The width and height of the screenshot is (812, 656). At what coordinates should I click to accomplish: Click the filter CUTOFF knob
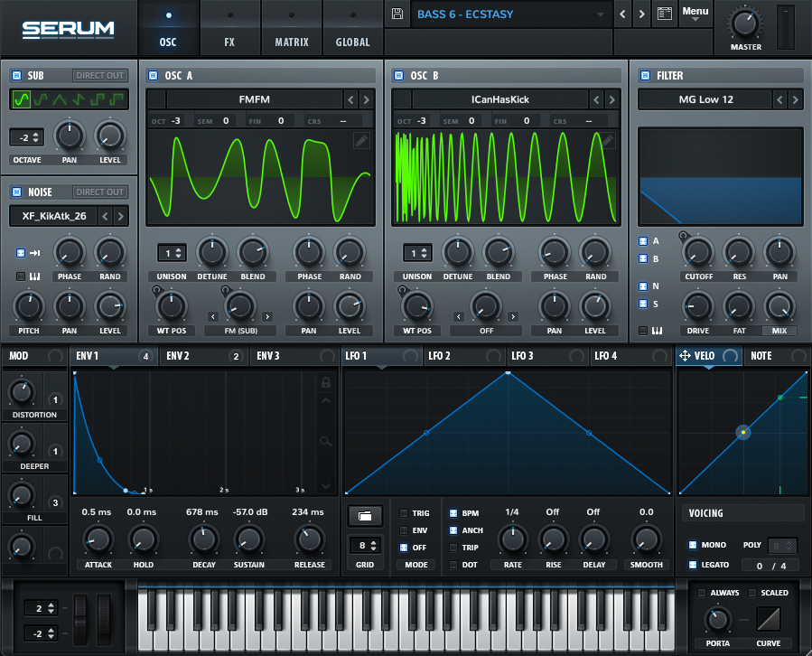[x=698, y=252]
